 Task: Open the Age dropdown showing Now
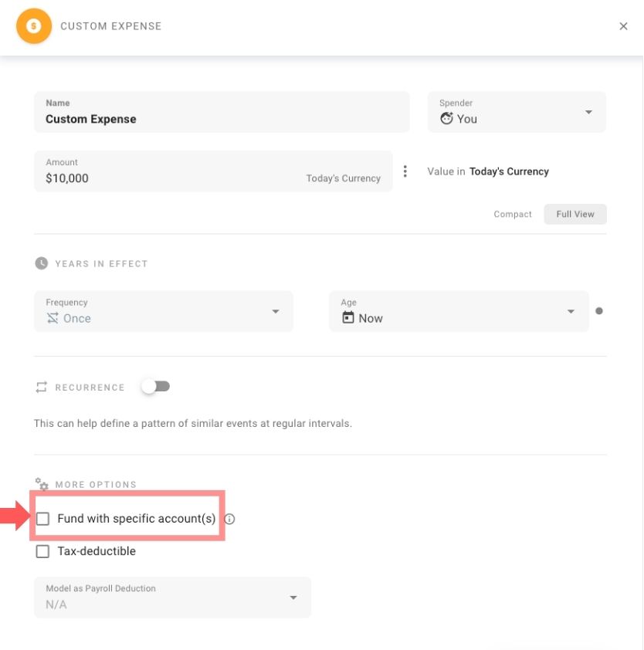pos(571,311)
